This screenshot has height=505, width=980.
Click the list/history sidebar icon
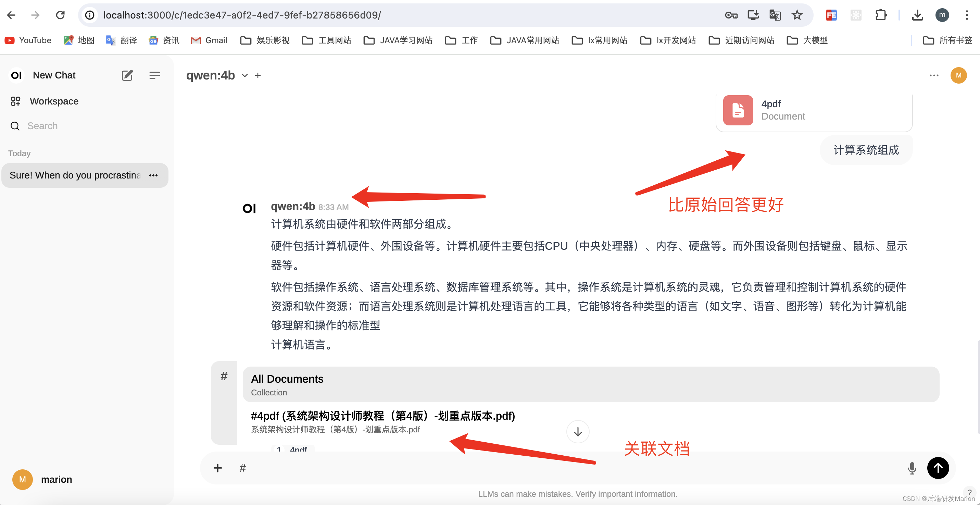click(x=154, y=75)
